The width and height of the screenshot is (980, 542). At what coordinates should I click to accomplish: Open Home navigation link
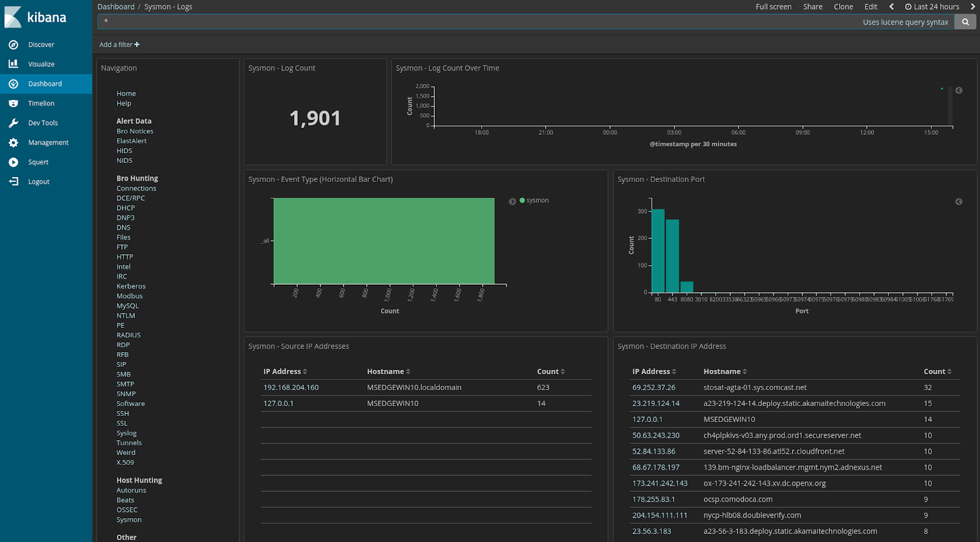tap(126, 94)
